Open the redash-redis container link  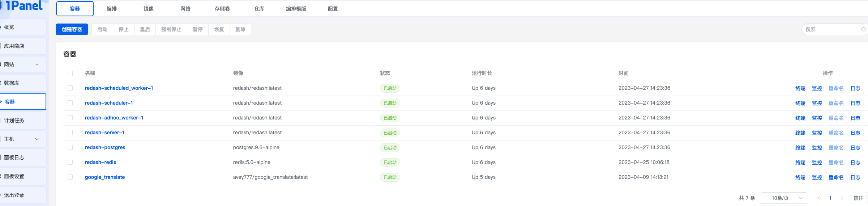click(101, 162)
